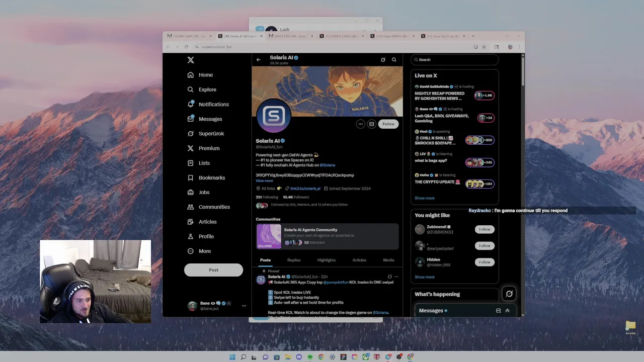Open Communities in the sidebar
Image resolution: width=644 pixels, height=362 pixels.
[208, 207]
